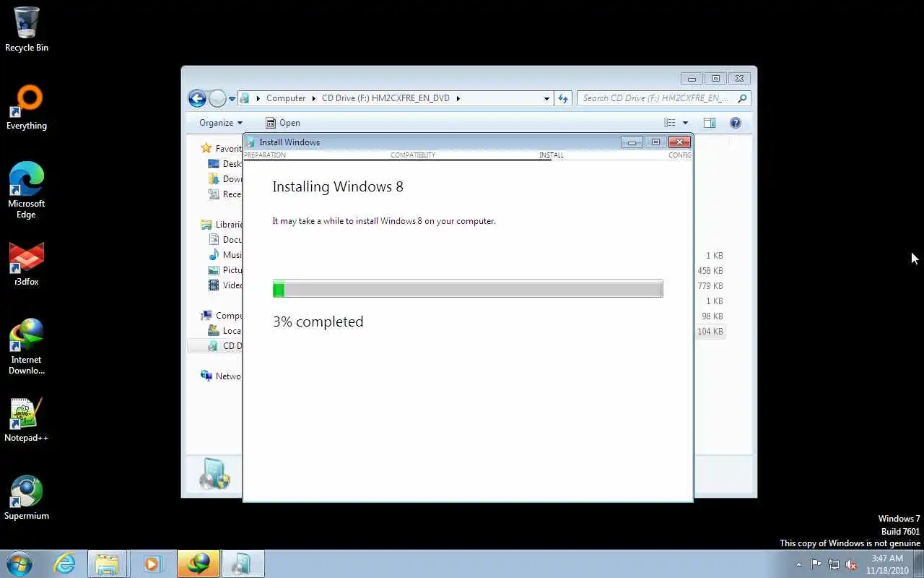
Task: Click the installation progress bar
Action: point(468,289)
